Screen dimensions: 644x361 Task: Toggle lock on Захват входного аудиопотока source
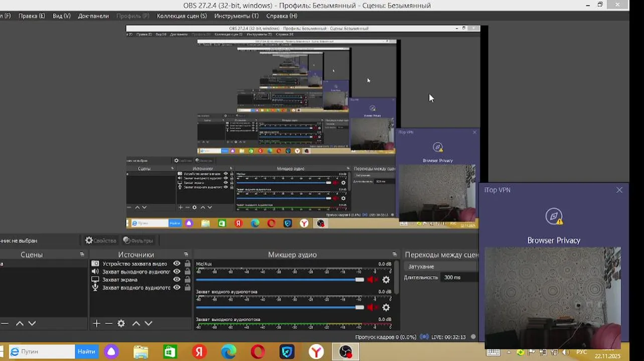[x=188, y=288]
